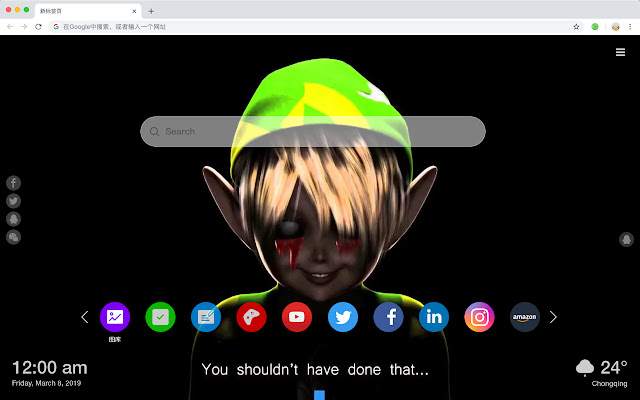Select the new tab page tab

point(88,11)
